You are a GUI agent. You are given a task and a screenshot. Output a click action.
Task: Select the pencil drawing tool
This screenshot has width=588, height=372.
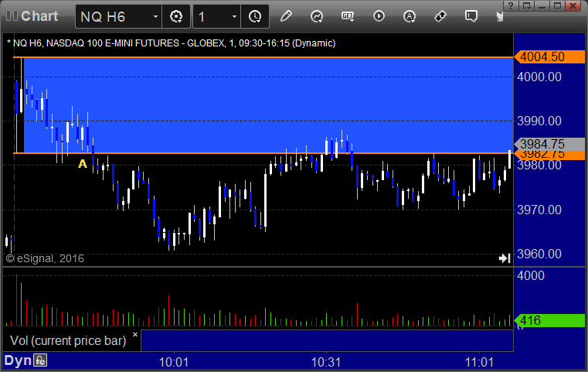coord(286,16)
